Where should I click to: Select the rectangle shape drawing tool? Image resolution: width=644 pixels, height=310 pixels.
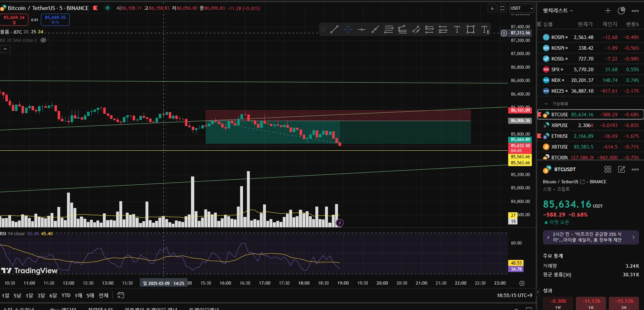pyautogui.click(x=471, y=30)
